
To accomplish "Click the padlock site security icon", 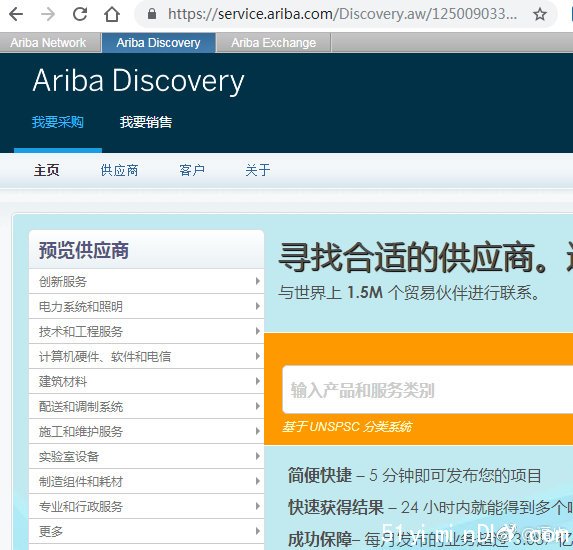I will (152, 14).
